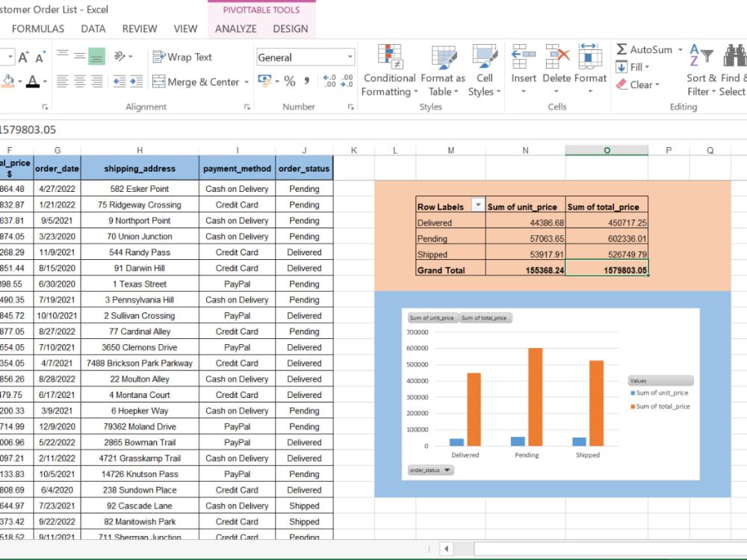Open the Format cells menu

click(590, 69)
